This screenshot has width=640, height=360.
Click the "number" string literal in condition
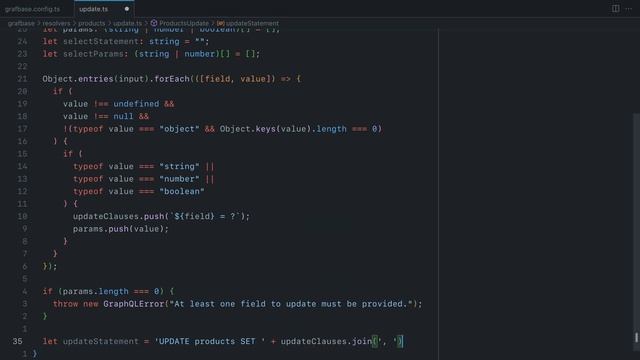[179, 179]
